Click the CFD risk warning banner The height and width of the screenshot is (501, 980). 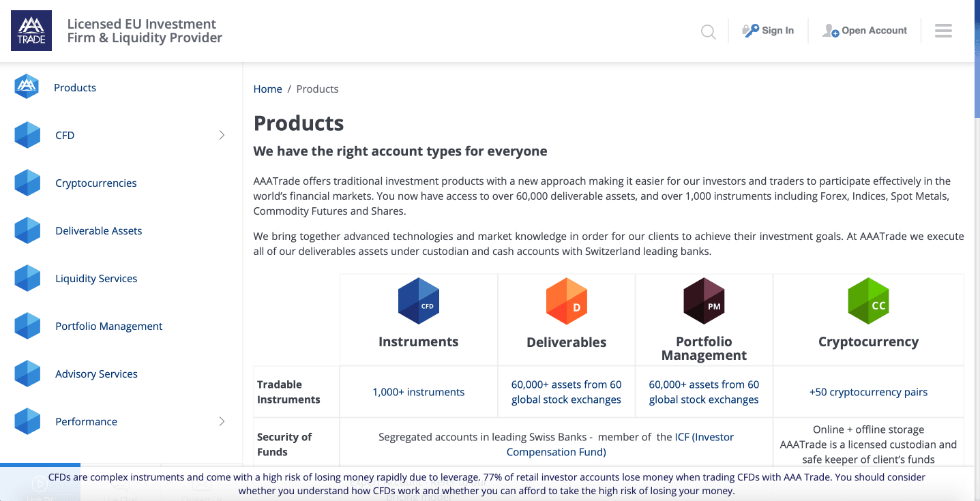487,483
